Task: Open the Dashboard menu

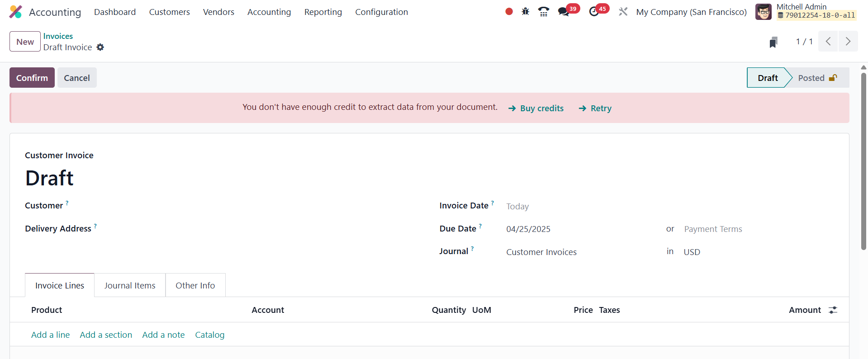Action: click(115, 12)
